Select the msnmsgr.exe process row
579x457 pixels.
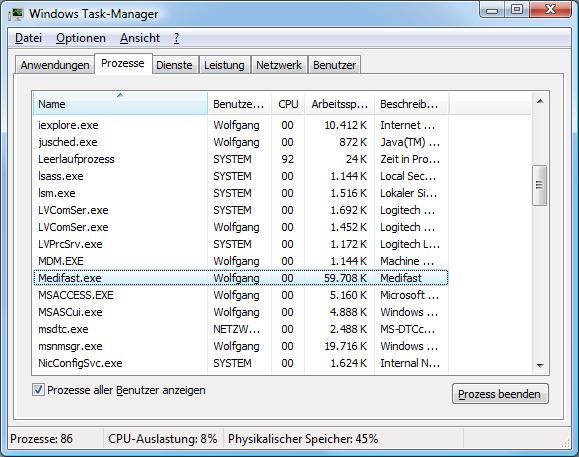pyautogui.click(x=240, y=346)
